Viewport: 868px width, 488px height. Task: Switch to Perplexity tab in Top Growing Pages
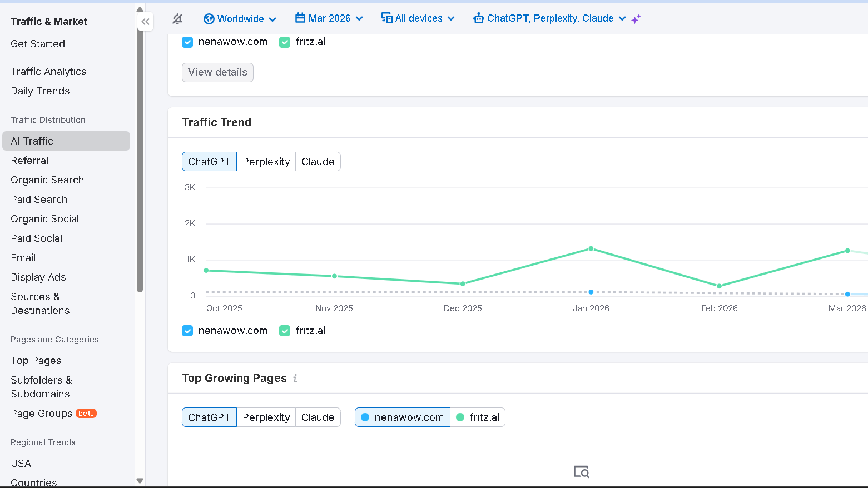coord(266,417)
